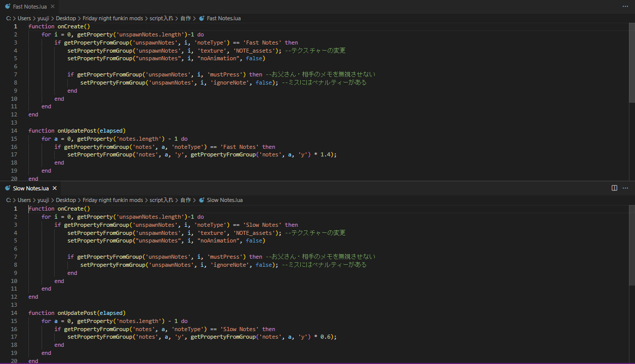This screenshot has width=635, height=364.
Task: Click the C: breadcrumb item
Action: tap(8, 18)
